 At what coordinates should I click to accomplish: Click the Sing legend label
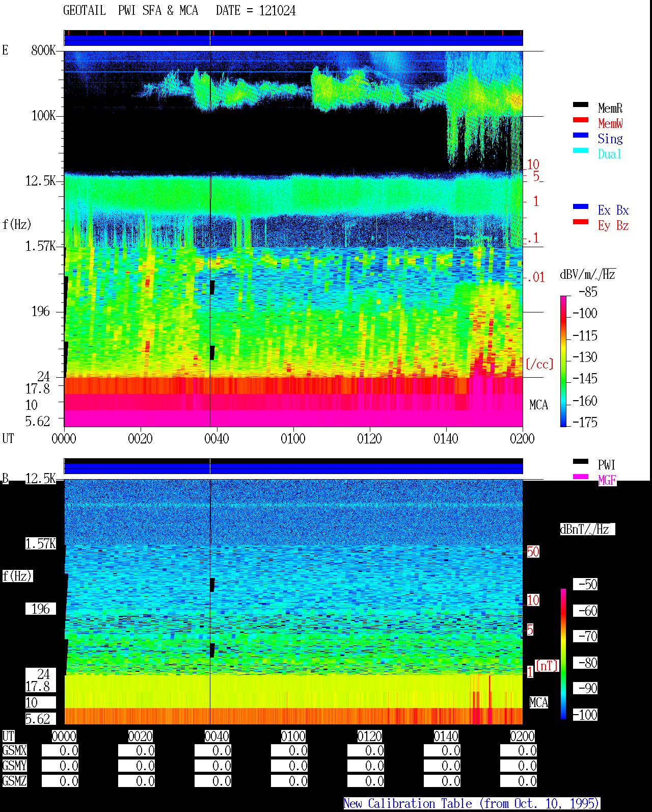coord(610,139)
